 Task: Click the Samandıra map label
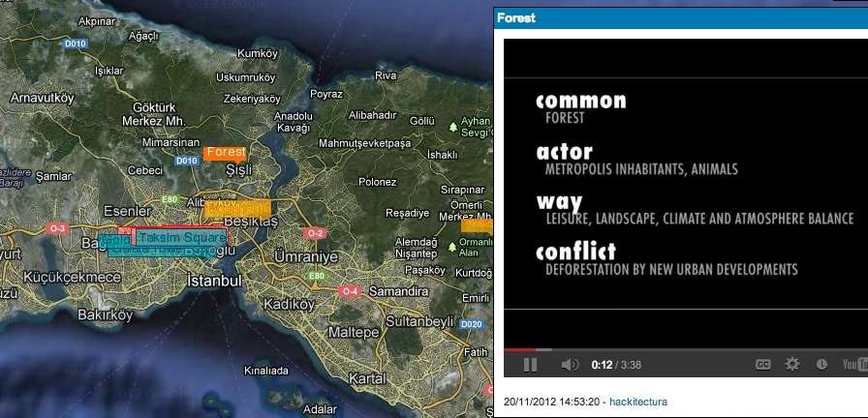(x=398, y=291)
